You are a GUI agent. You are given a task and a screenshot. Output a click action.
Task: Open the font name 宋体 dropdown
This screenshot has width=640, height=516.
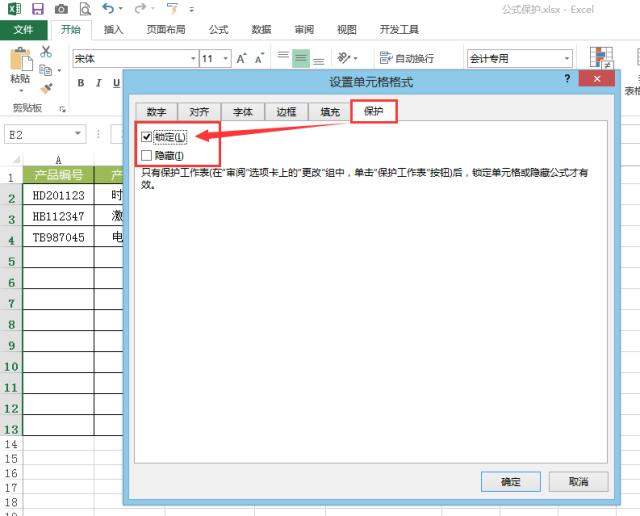click(193, 59)
